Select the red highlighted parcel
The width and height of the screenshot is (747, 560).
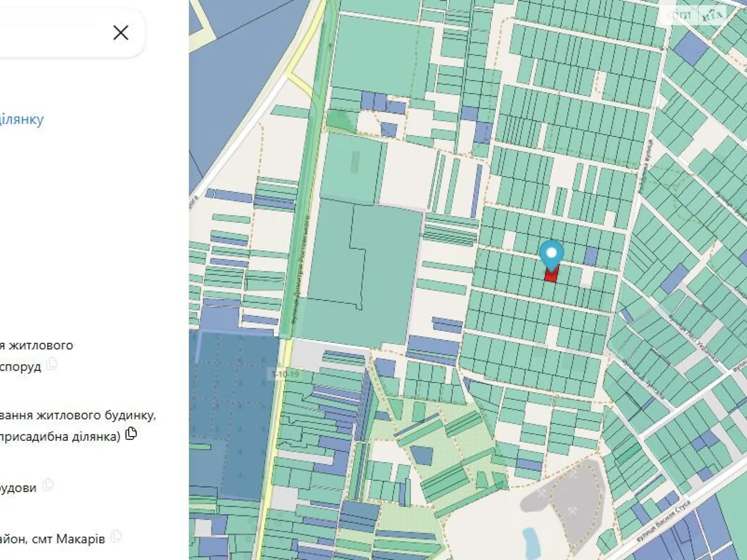pyautogui.click(x=551, y=276)
